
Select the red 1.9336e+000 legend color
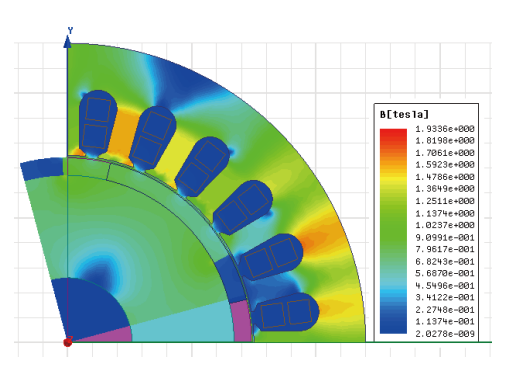(x=393, y=133)
